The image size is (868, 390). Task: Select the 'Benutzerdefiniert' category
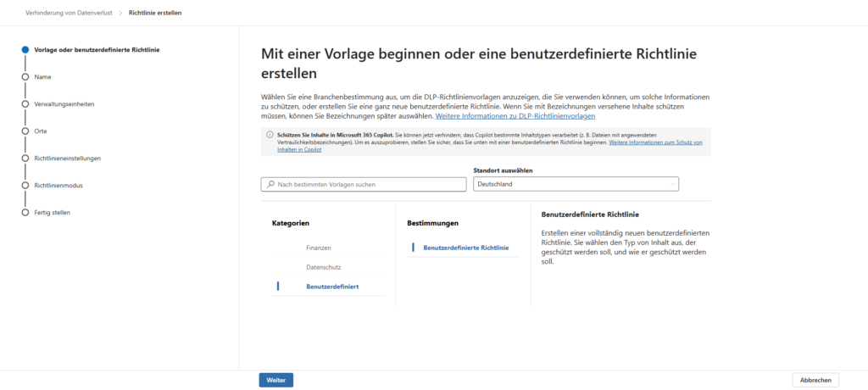[x=331, y=287]
